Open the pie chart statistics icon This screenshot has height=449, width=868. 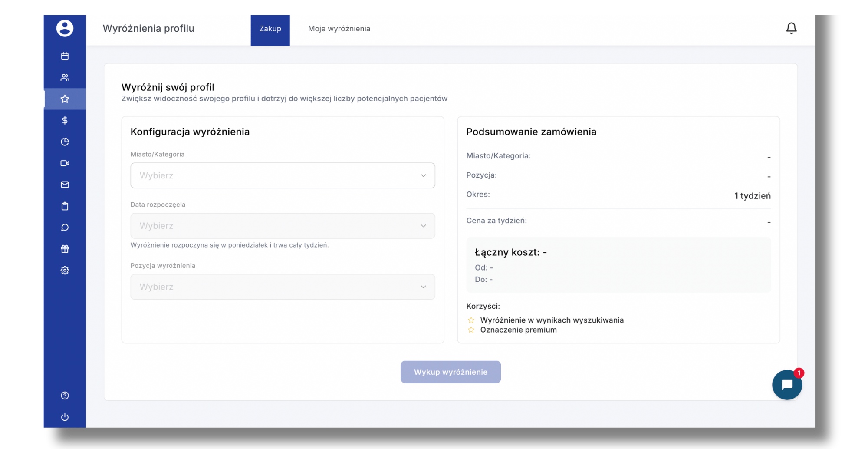(x=65, y=142)
